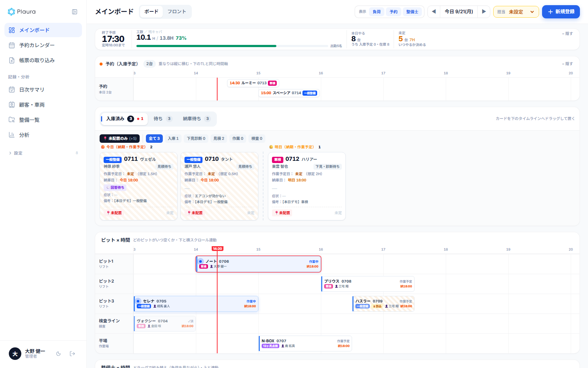Click 17:30 終了予想 time
The image size is (588, 368).
coord(113,39)
